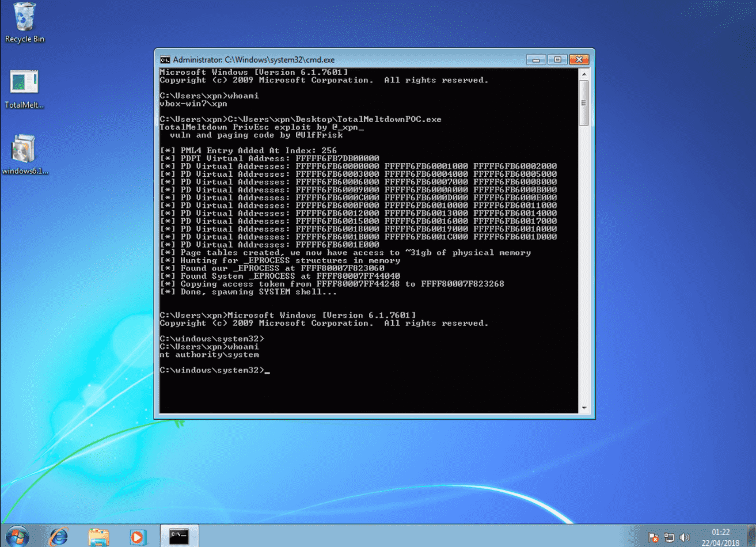Click the 'nt authority\system' output line

210,355
